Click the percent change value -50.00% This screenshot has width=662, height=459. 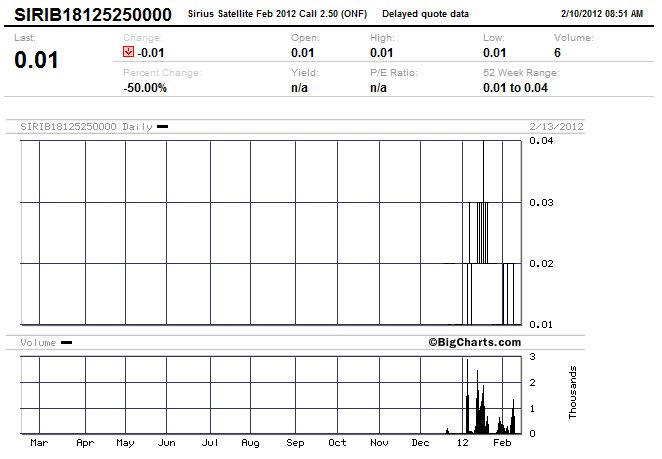145,88
